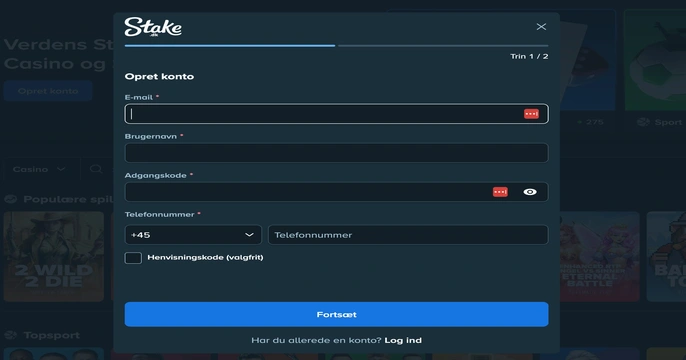
Task: Click background Opret konto button
Action: point(48,91)
